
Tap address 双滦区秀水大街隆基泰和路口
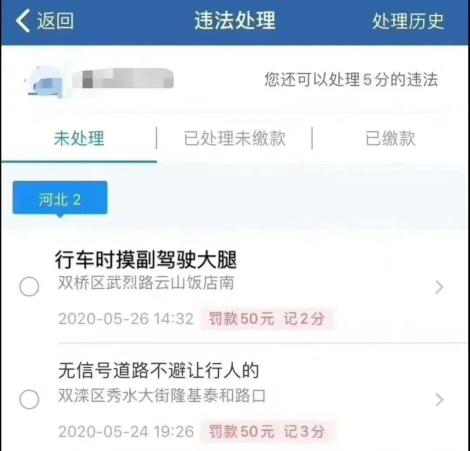point(162,396)
